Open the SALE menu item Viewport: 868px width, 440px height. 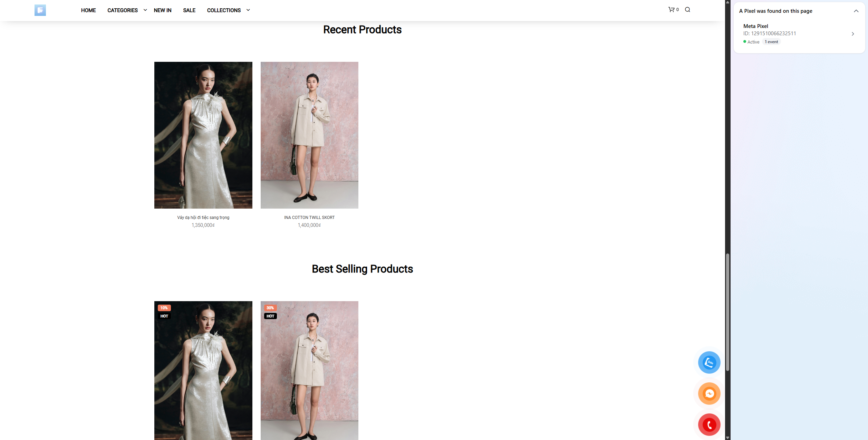coord(189,10)
